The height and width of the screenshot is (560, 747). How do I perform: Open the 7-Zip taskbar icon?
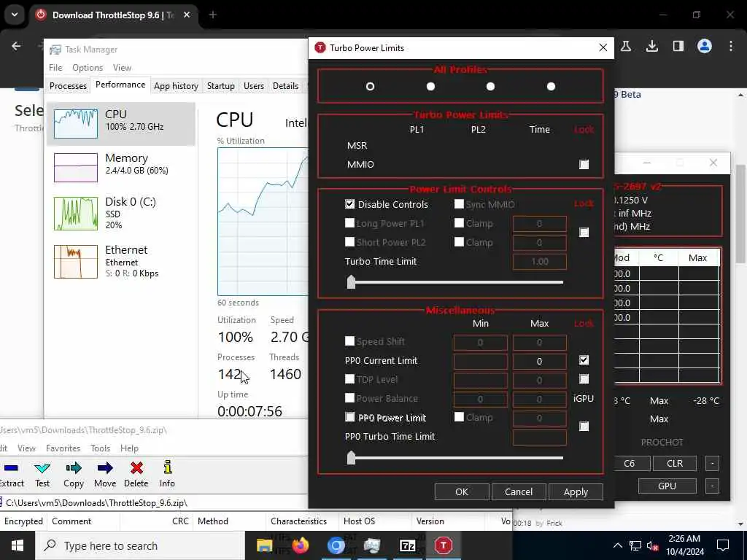point(407,545)
